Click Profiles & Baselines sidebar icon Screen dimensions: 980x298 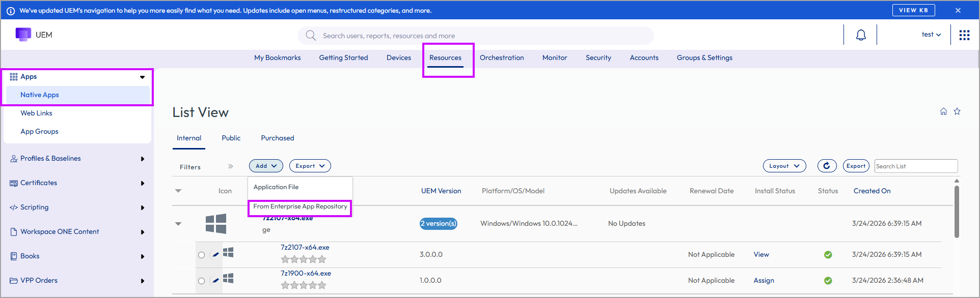tap(14, 159)
